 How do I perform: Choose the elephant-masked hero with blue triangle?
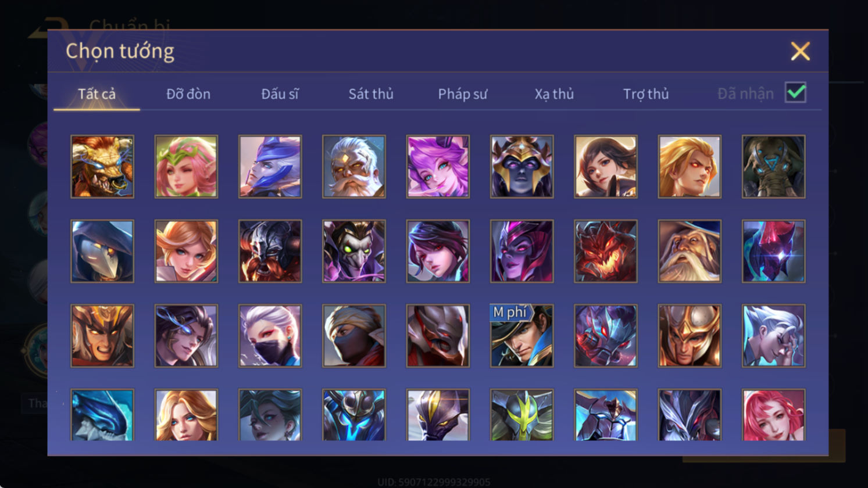[773, 167]
